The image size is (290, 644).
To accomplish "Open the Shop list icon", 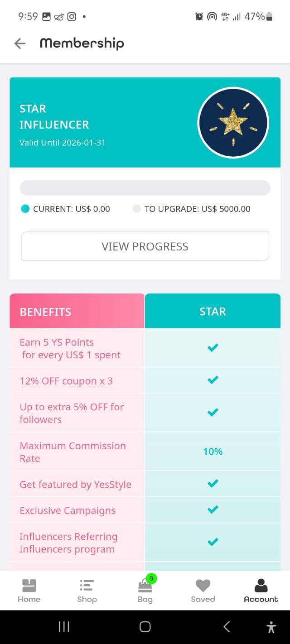I will pos(87,586).
